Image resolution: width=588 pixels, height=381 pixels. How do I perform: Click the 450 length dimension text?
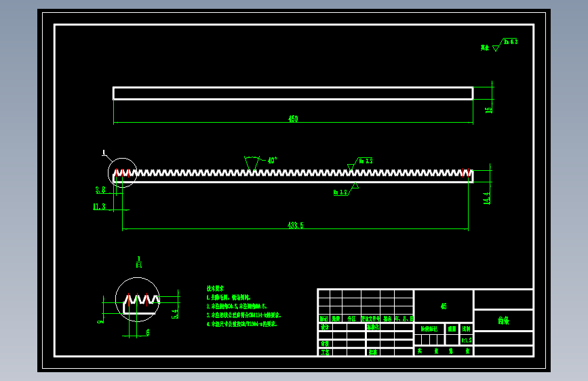293,119
